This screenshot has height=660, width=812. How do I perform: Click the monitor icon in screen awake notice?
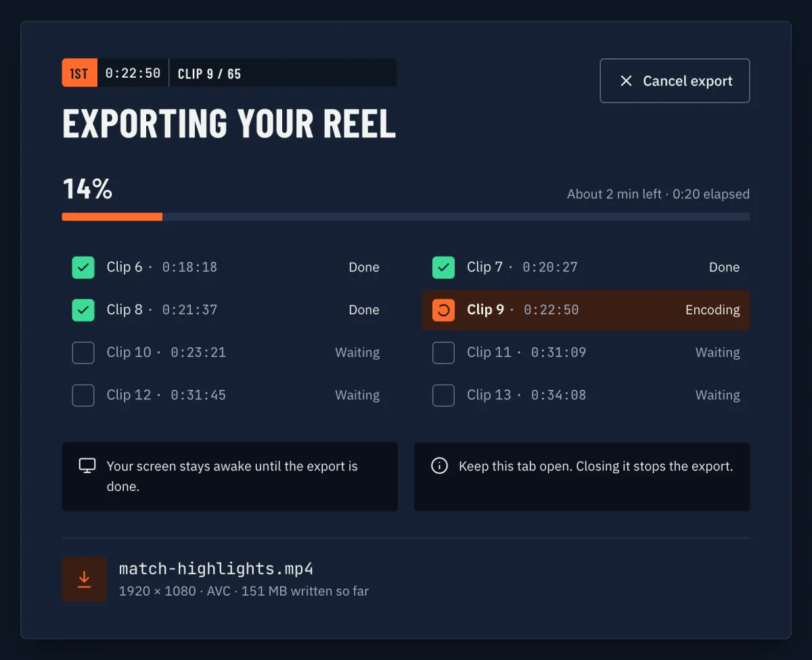click(x=87, y=466)
